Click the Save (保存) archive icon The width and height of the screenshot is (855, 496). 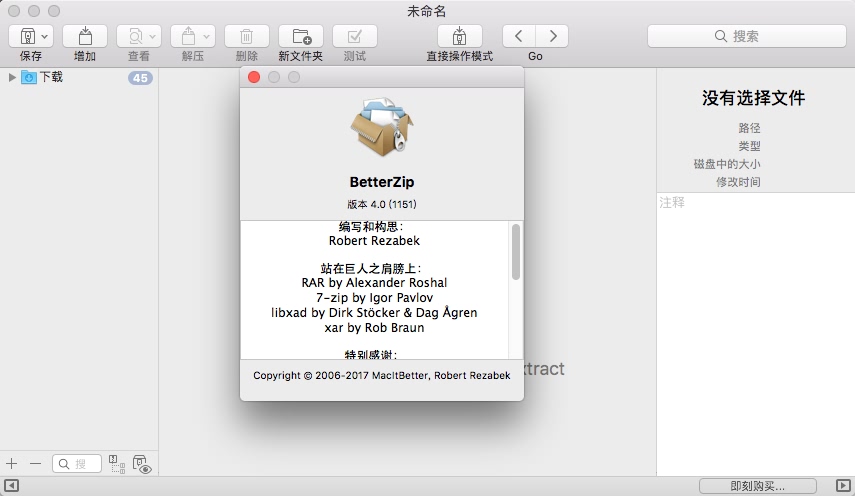27,37
